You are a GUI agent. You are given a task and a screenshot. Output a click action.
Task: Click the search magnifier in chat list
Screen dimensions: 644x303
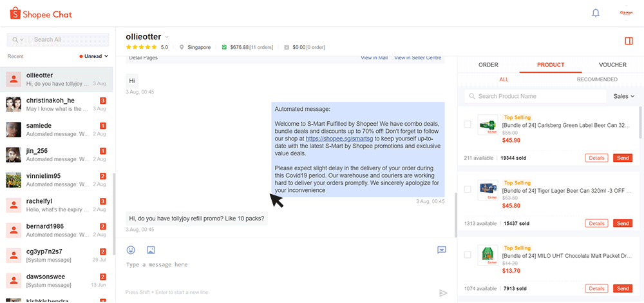[x=15, y=39]
